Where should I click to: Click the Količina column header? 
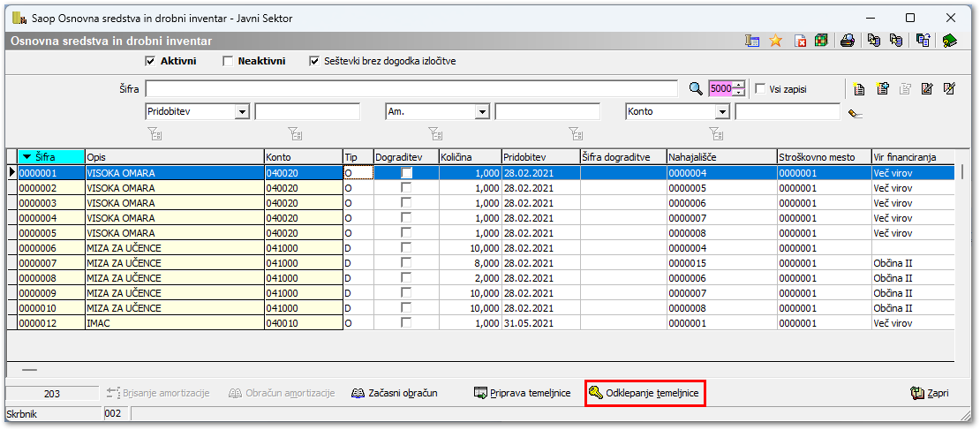tap(470, 157)
